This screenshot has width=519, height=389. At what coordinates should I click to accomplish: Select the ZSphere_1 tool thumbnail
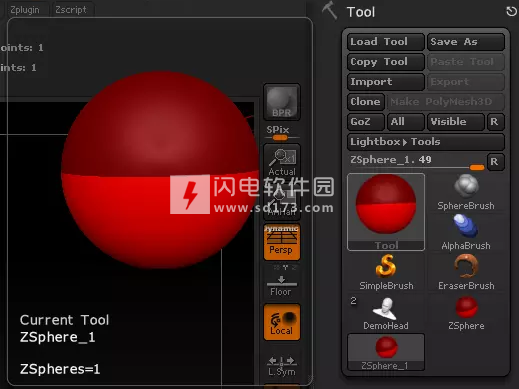click(x=386, y=352)
